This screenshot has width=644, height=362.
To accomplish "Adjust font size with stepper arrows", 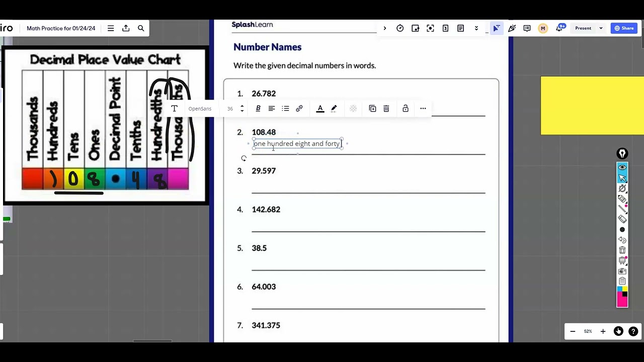I will coord(242,109).
